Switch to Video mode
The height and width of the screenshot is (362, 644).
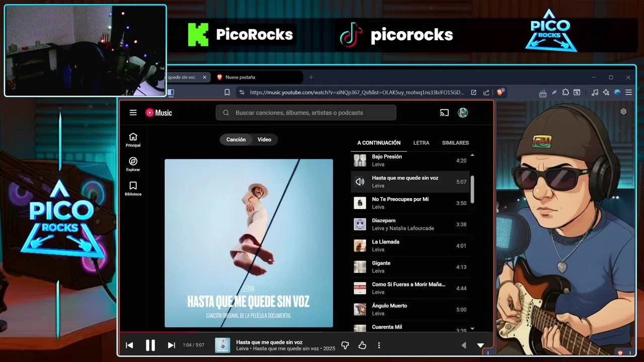[x=264, y=140]
